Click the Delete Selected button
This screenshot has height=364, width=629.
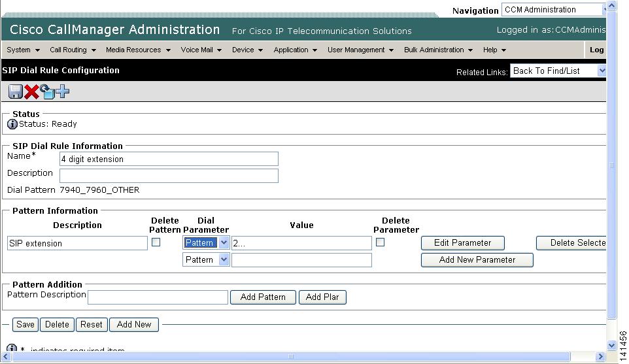(x=571, y=243)
